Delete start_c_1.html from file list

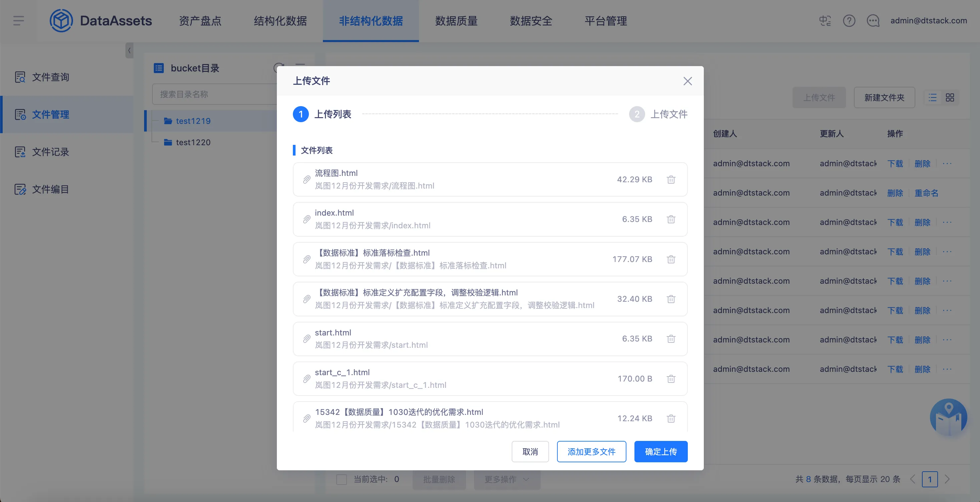point(671,379)
